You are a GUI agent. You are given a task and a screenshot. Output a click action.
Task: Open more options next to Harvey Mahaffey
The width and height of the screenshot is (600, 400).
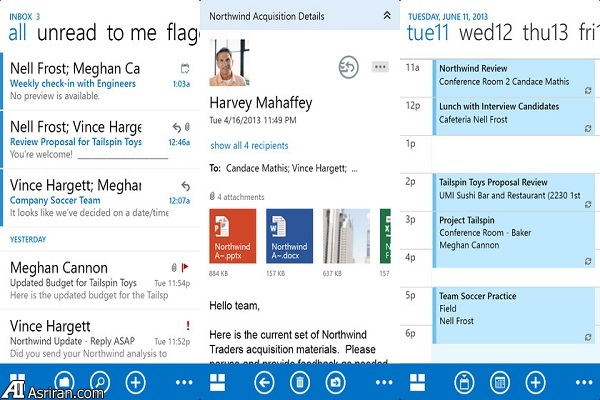[379, 67]
